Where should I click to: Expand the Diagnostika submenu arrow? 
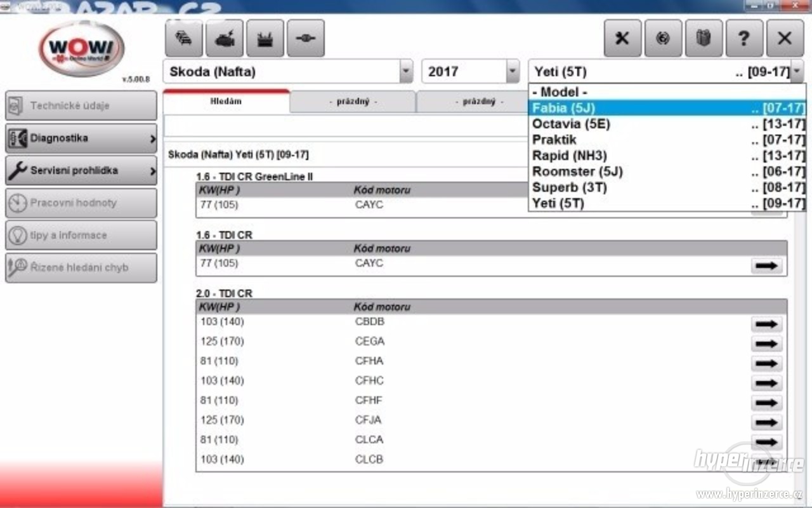[x=152, y=138]
